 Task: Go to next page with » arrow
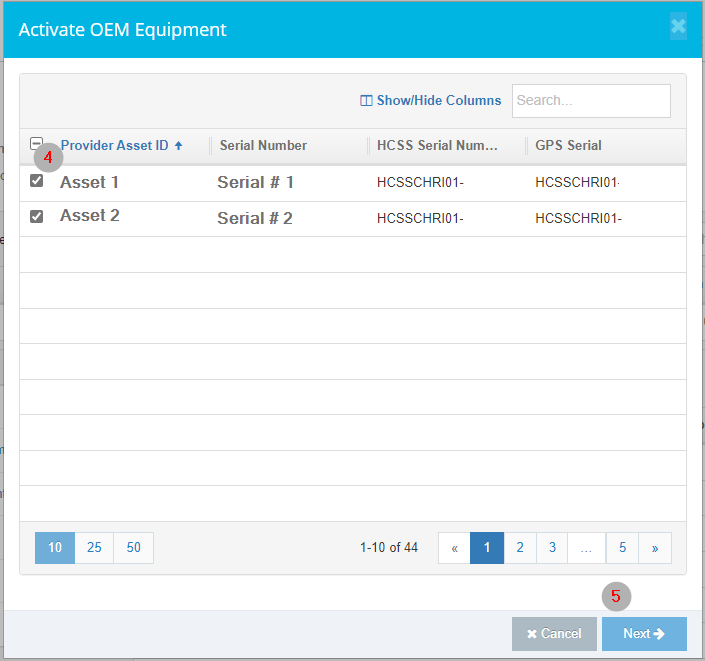pos(655,548)
